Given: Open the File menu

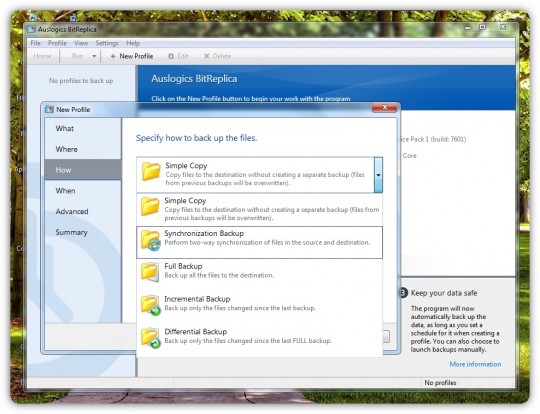Looking at the screenshot, I should click(35, 43).
